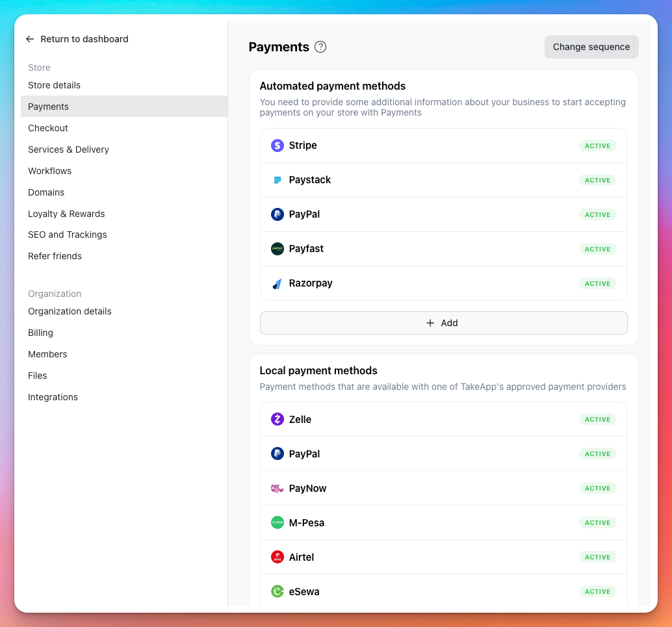
Task: Open the Airtel payment method name
Action: tap(302, 557)
